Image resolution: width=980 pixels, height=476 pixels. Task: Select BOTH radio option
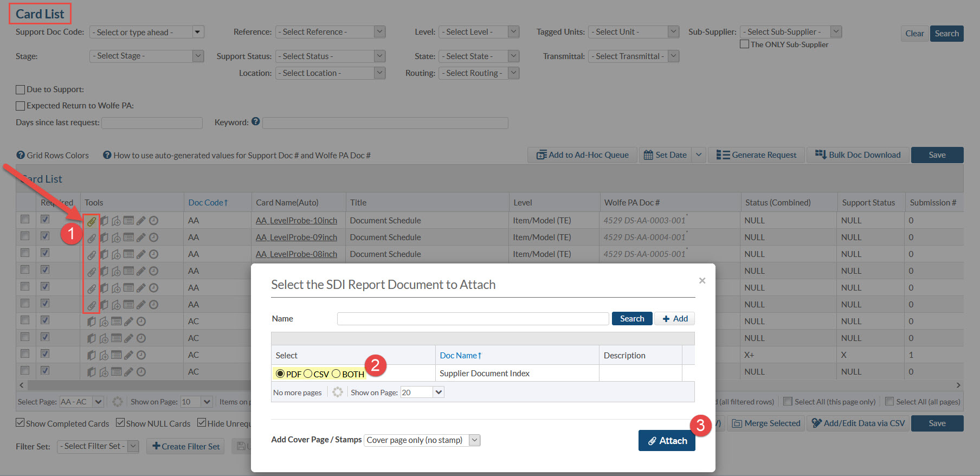pos(336,374)
